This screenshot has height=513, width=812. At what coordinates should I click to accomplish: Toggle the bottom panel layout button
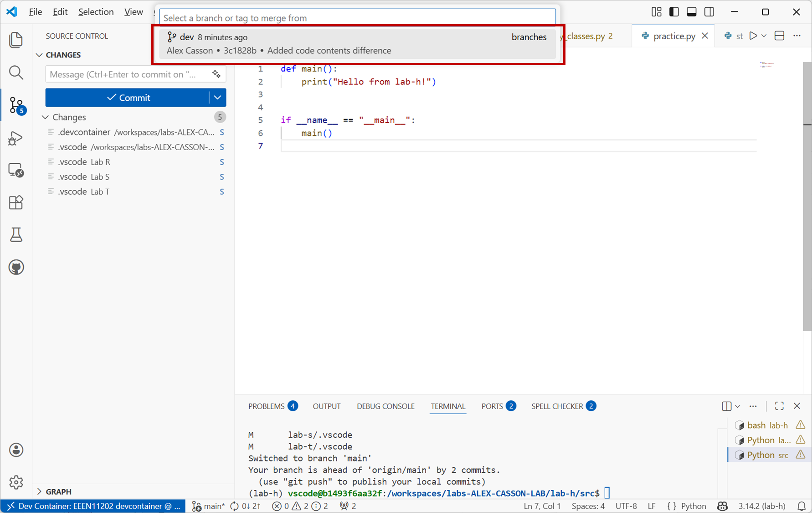(691, 12)
